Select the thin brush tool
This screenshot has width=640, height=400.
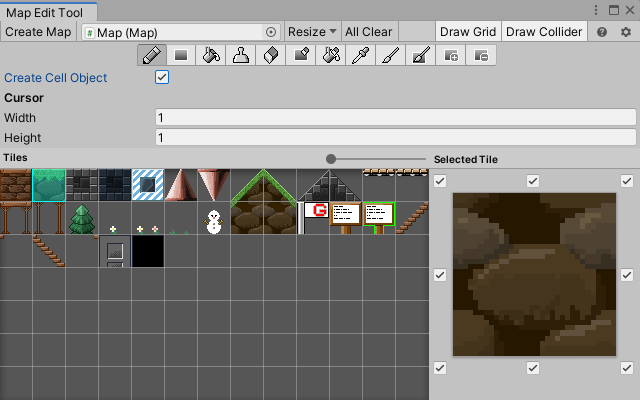pos(389,55)
